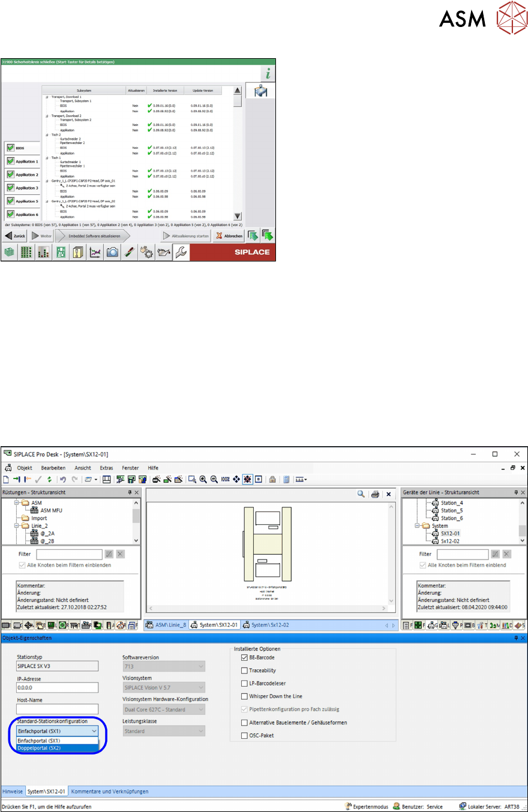Click the printer icon in the preview pane
528x812 pixels.
coord(375,494)
